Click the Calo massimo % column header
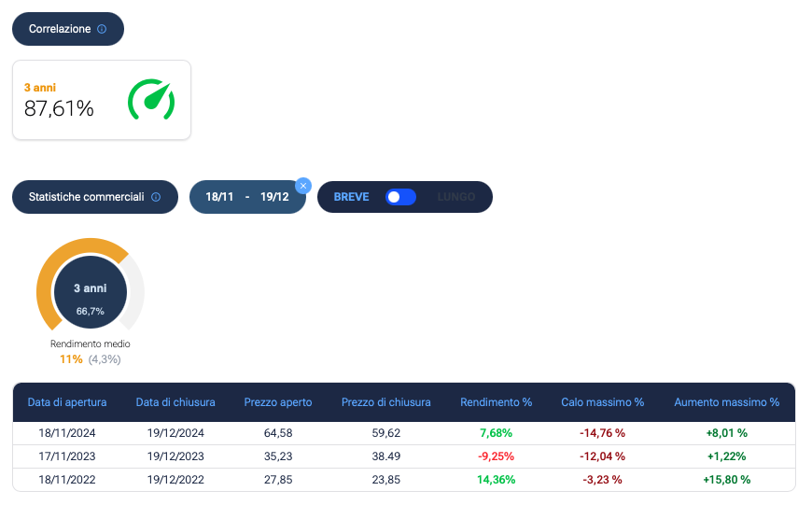The width and height of the screenshot is (812, 505). click(x=602, y=402)
